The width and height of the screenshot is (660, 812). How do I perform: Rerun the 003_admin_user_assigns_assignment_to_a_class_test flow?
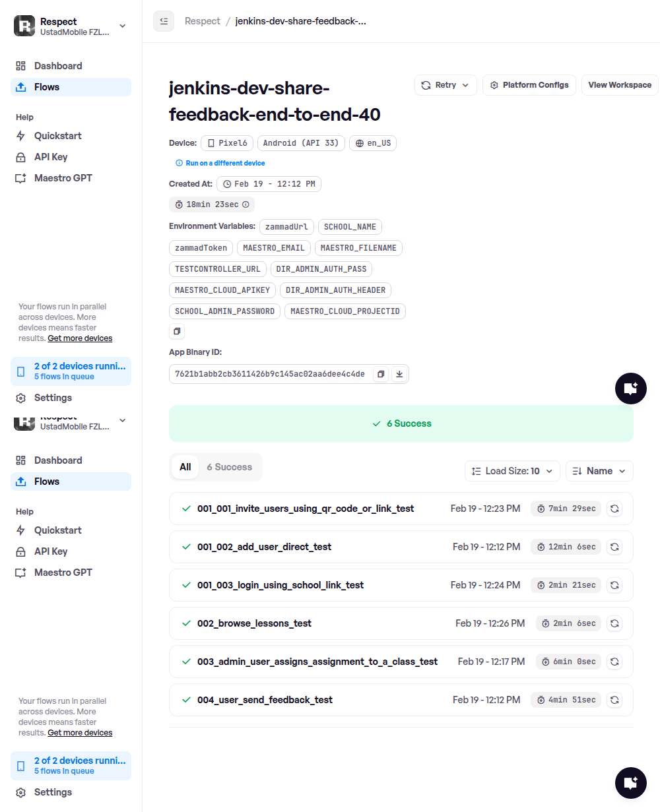pos(614,662)
